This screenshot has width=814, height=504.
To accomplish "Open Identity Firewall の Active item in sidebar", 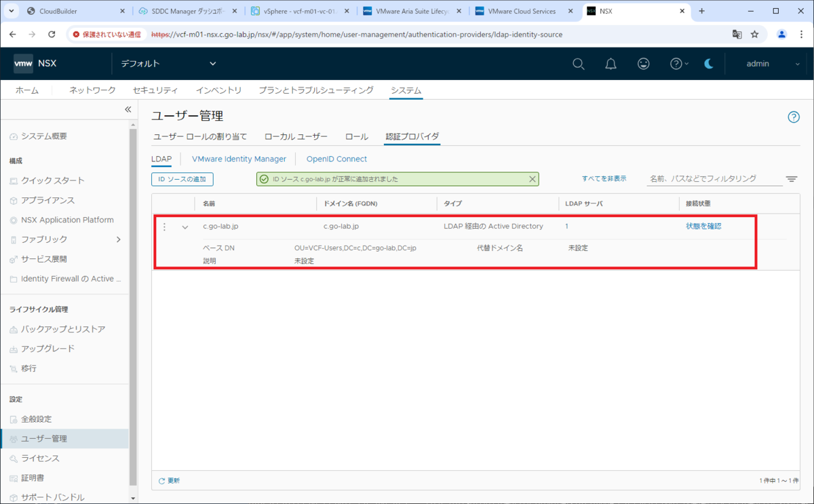I will [71, 279].
